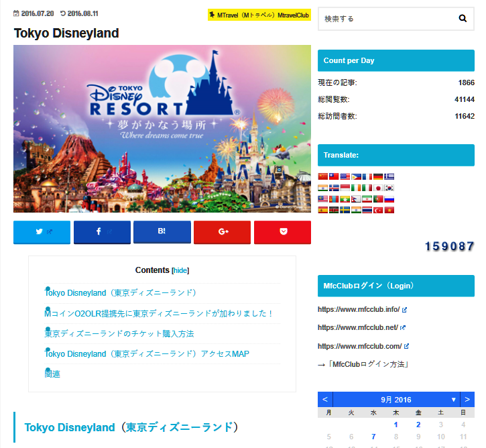This screenshot has height=448, width=486.
Task: Share the post on Facebook
Action: 102,232
